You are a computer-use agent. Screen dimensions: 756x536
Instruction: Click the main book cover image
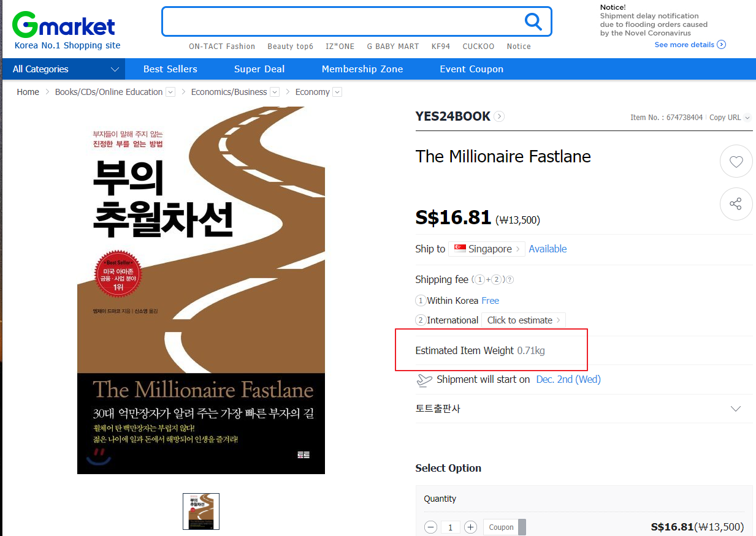click(201, 290)
